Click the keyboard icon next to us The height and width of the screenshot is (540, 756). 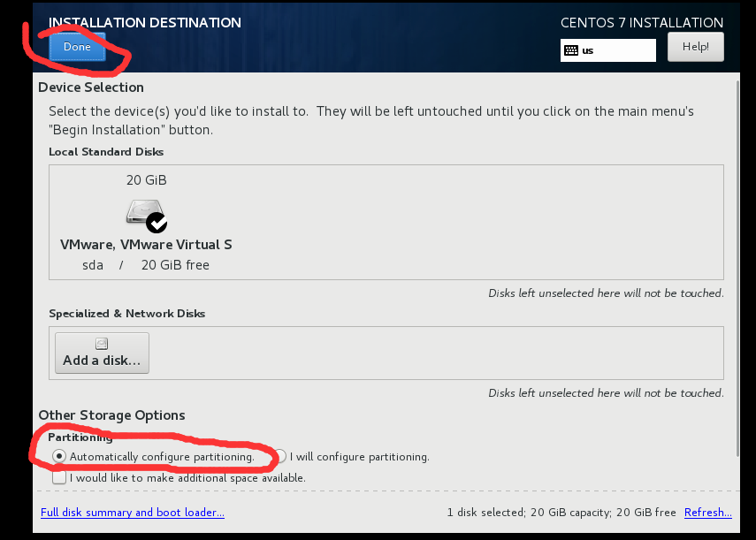point(572,50)
